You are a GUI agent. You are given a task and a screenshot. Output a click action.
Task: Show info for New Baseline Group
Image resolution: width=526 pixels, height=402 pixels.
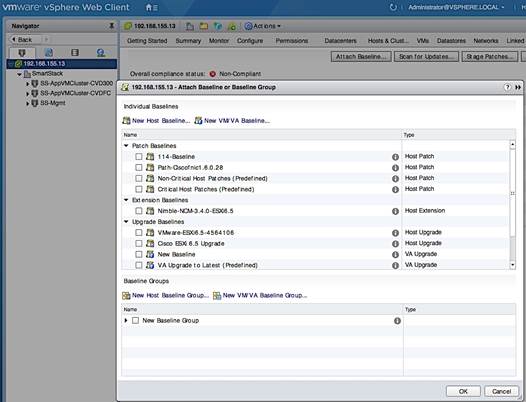pos(397,321)
